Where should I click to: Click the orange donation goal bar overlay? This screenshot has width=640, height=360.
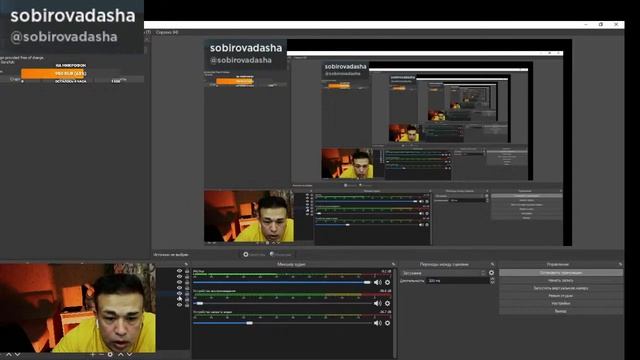point(234,81)
